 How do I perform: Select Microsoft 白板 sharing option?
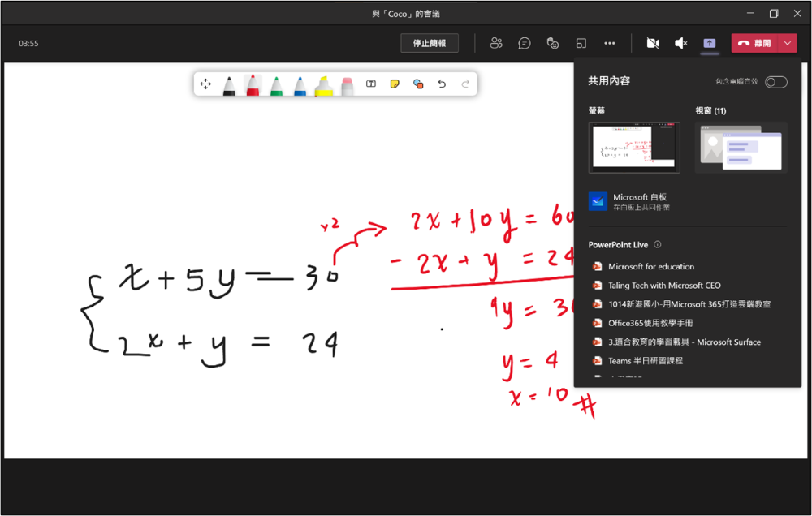[639, 201]
